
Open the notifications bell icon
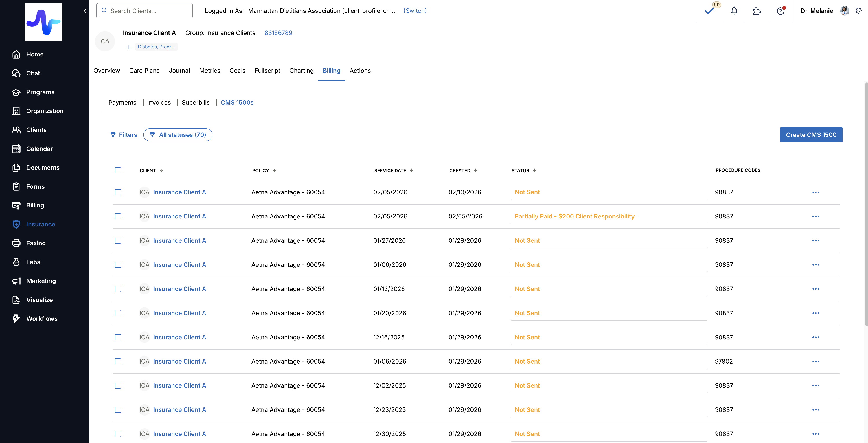point(734,11)
